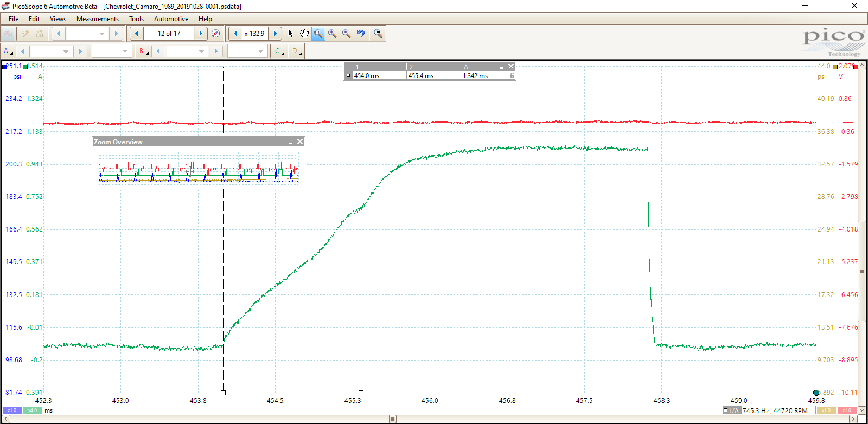Open the Automotive menu
This screenshot has width=868, height=424.
click(171, 19)
